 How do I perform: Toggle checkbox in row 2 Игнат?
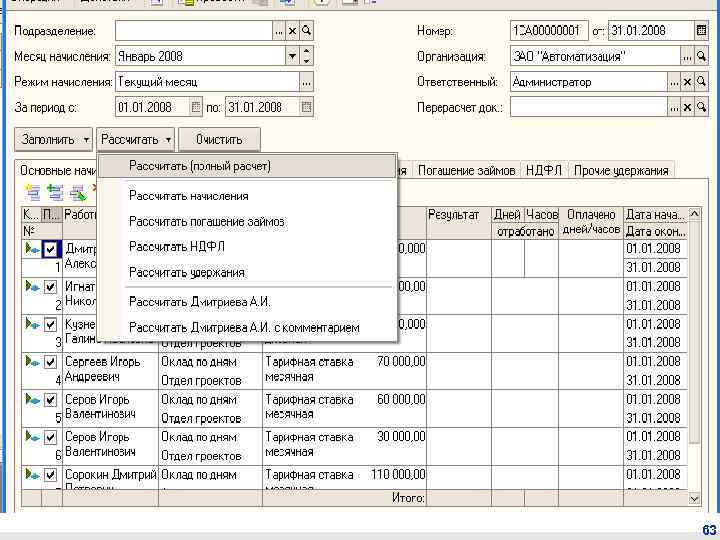click(x=50, y=287)
